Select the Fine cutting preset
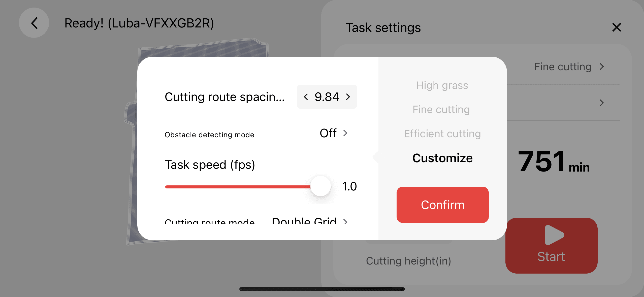Viewport: 644px width, 297px height. click(441, 110)
